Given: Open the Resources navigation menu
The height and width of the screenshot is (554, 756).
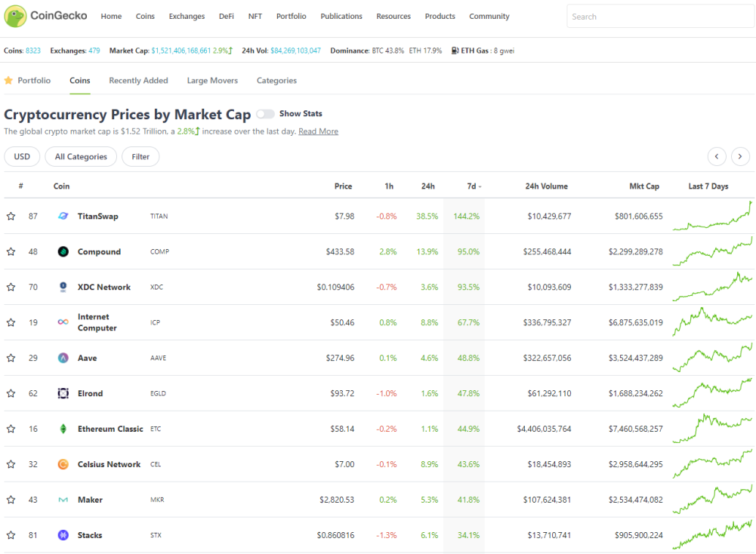Looking at the screenshot, I should point(393,17).
